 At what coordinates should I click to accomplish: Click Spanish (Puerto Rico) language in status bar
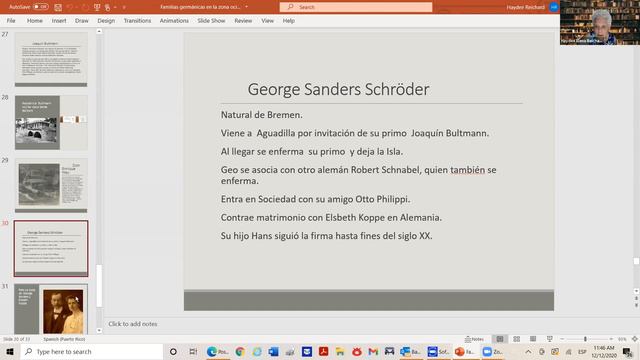pos(64,339)
